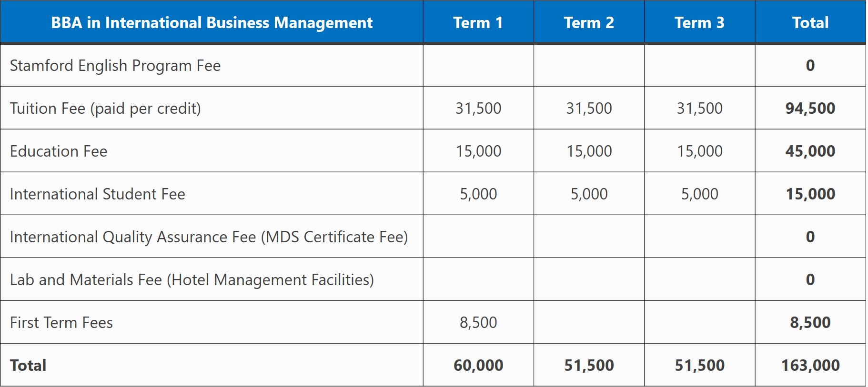Select the Lab and Materials Fee label
The image size is (868, 387).
pyautogui.click(x=192, y=280)
